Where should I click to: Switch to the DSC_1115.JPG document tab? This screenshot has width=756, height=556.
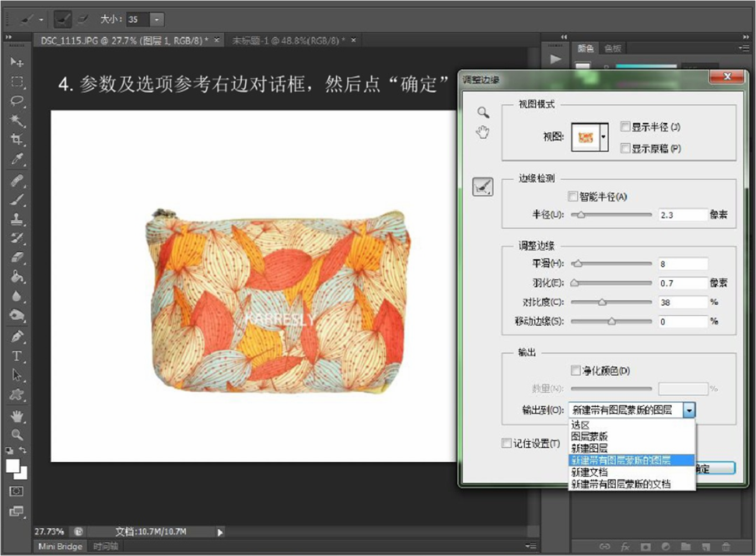[x=124, y=41]
